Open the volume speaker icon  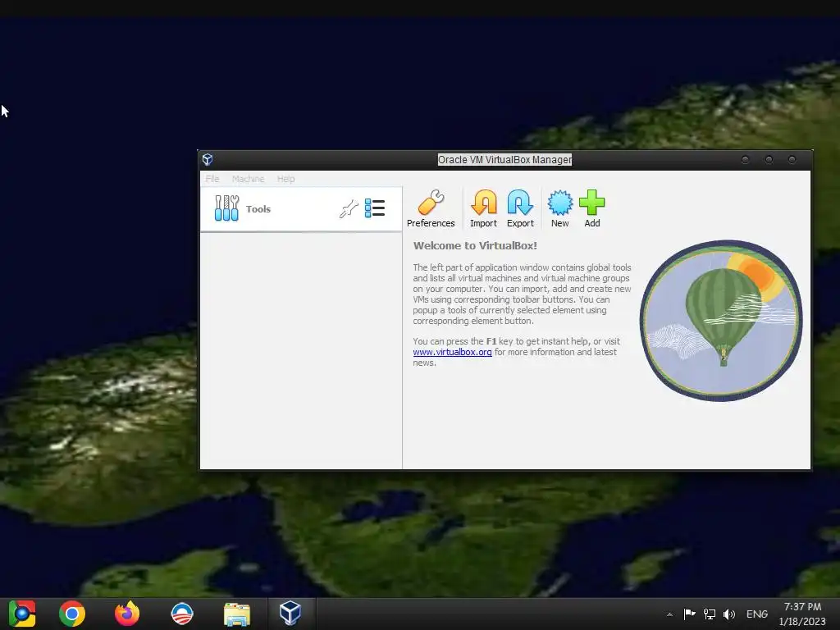coord(729,614)
